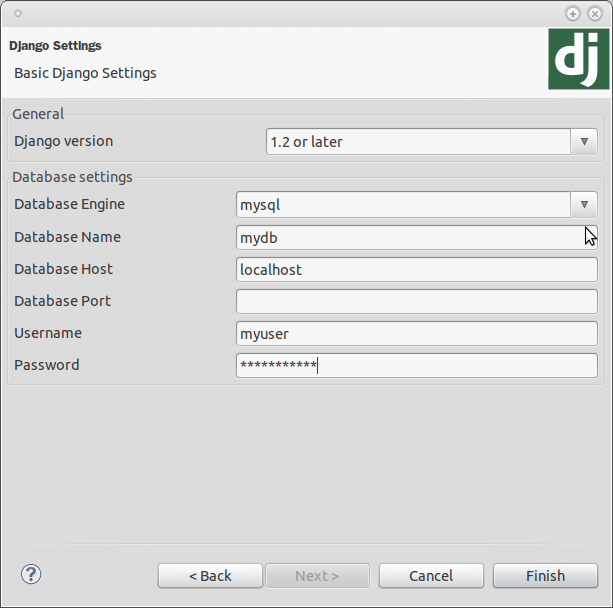613x608 pixels.
Task: Click the 'Username' label
Action: click(48, 333)
